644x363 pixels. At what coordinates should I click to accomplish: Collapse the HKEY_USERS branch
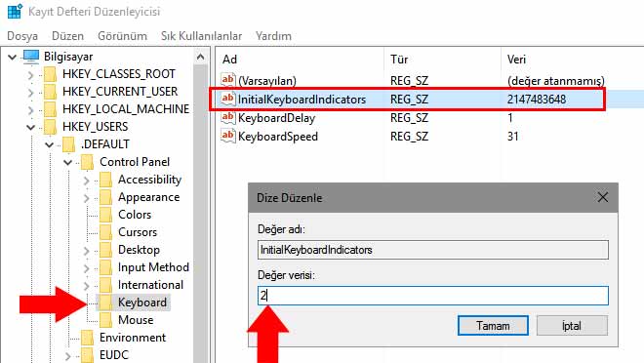coord(31,127)
